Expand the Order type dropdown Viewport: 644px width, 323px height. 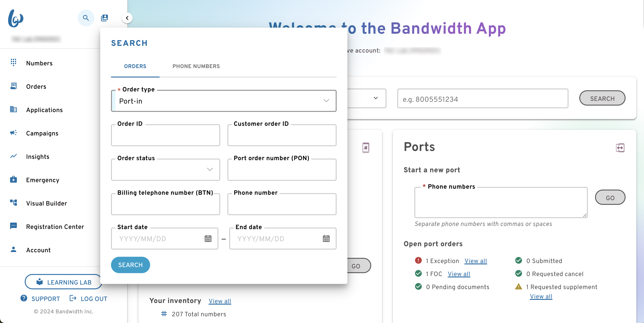click(x=224, y=101)
